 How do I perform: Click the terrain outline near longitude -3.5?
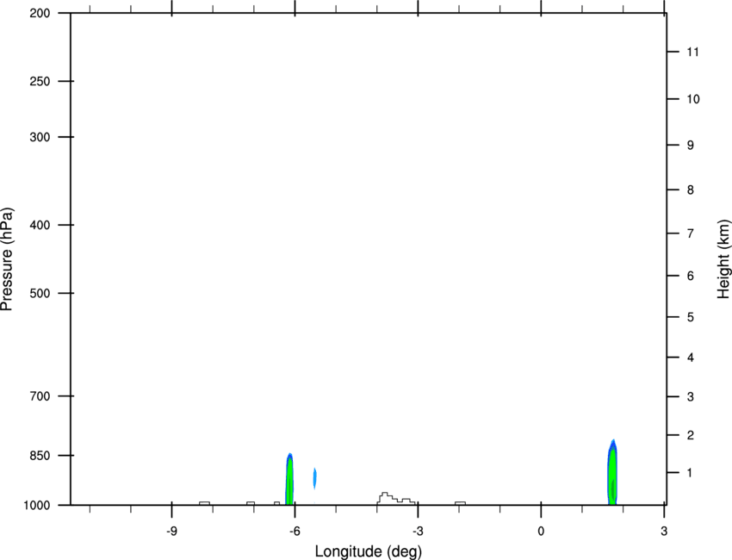point(396,498)
